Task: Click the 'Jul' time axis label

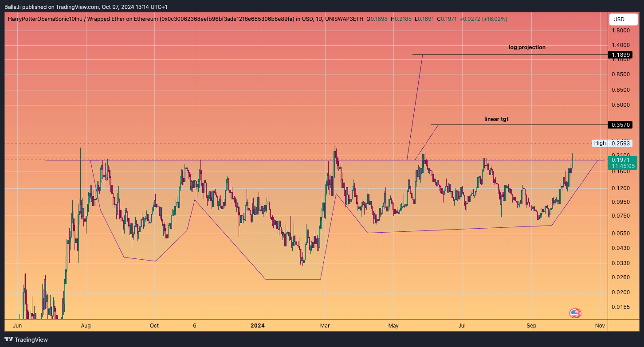Action: [x=462, y=326]
